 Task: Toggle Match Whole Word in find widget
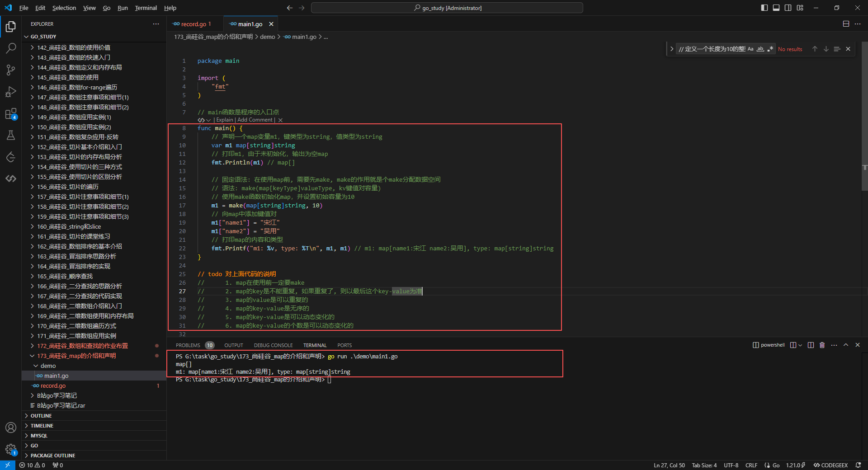[x=760, y=49]
